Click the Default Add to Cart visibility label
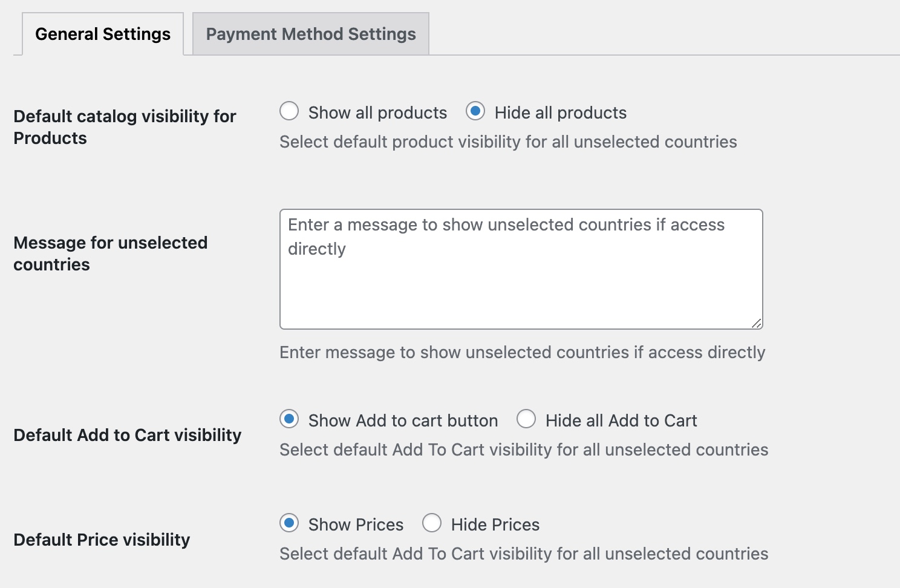 [127, 435]
